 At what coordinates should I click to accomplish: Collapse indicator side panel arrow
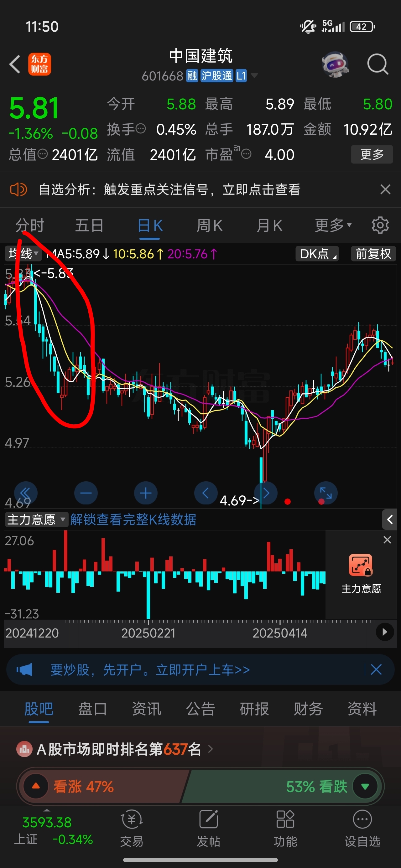coord(389,519)
